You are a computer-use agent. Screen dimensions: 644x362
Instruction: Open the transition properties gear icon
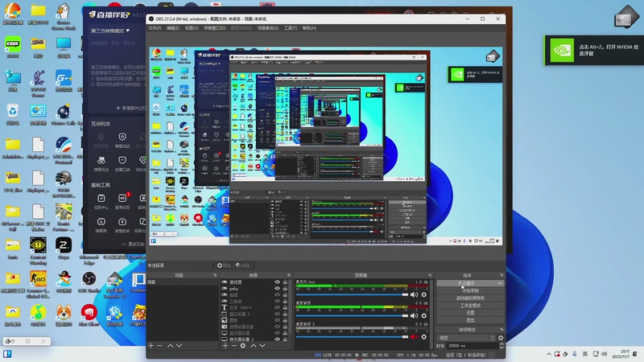[501, 338]
